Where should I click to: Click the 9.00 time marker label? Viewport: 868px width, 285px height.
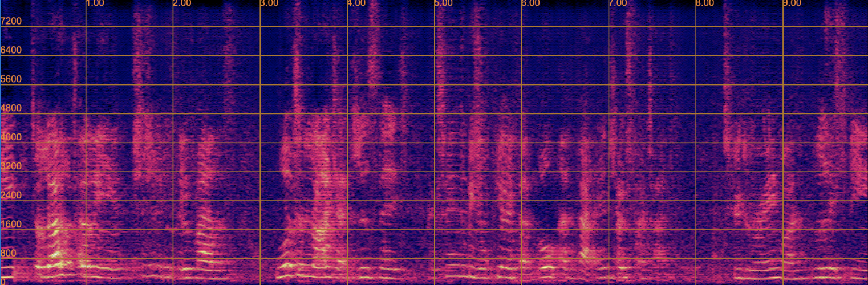792,3
